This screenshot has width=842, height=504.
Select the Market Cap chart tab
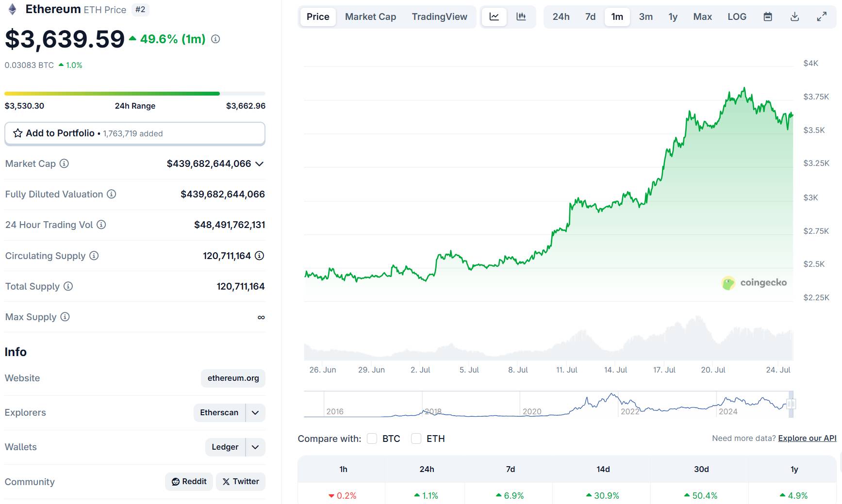[x=370, y=16]
